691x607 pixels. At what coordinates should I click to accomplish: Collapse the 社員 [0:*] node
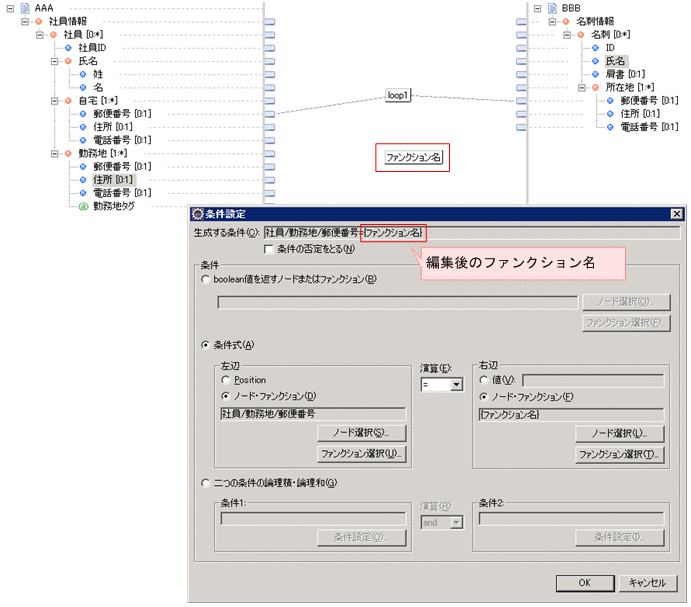(40, 34)
